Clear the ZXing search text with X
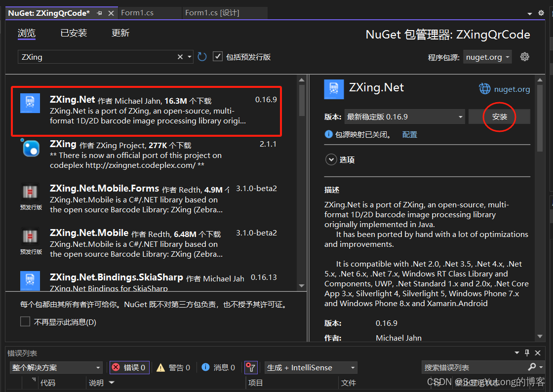 click(x=180, y=57)
